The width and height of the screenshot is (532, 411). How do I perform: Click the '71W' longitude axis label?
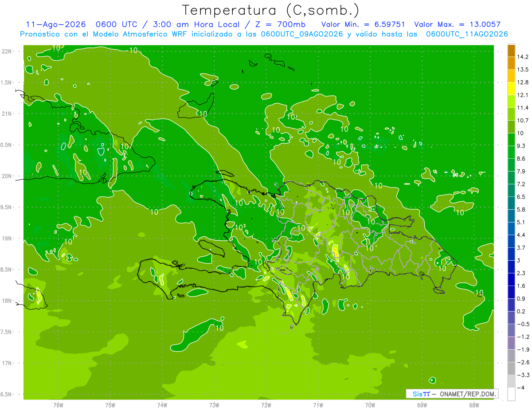point(318,405)
